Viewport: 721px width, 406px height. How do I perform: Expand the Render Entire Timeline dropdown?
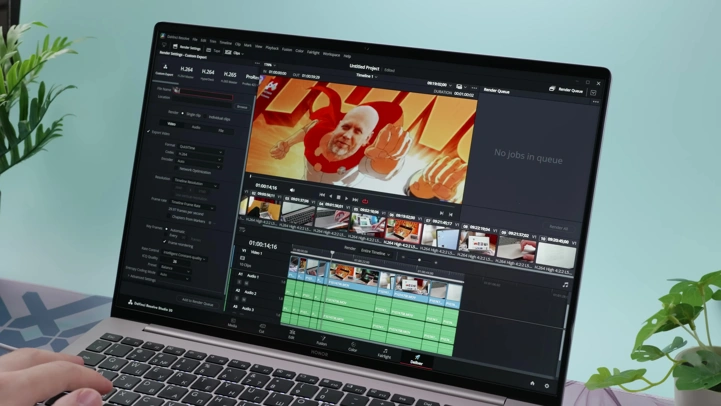point(376,252)
